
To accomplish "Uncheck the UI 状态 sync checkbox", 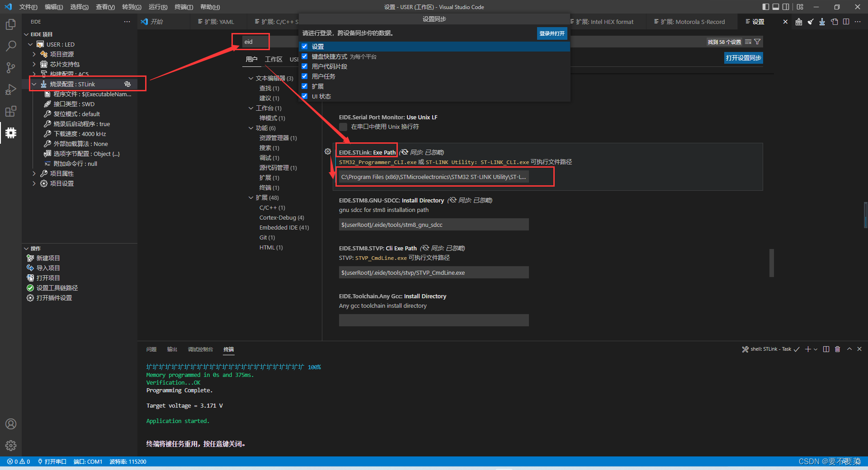I will click(305, 96).
